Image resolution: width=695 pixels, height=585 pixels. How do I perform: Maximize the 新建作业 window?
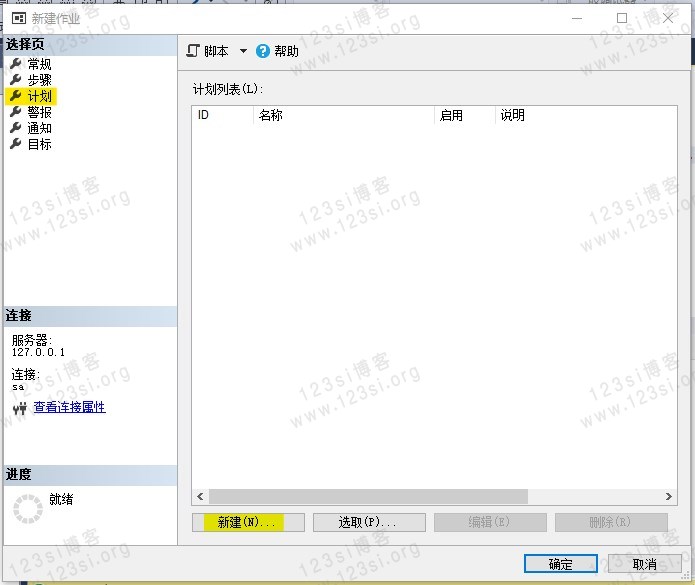[x=622, y=18]
